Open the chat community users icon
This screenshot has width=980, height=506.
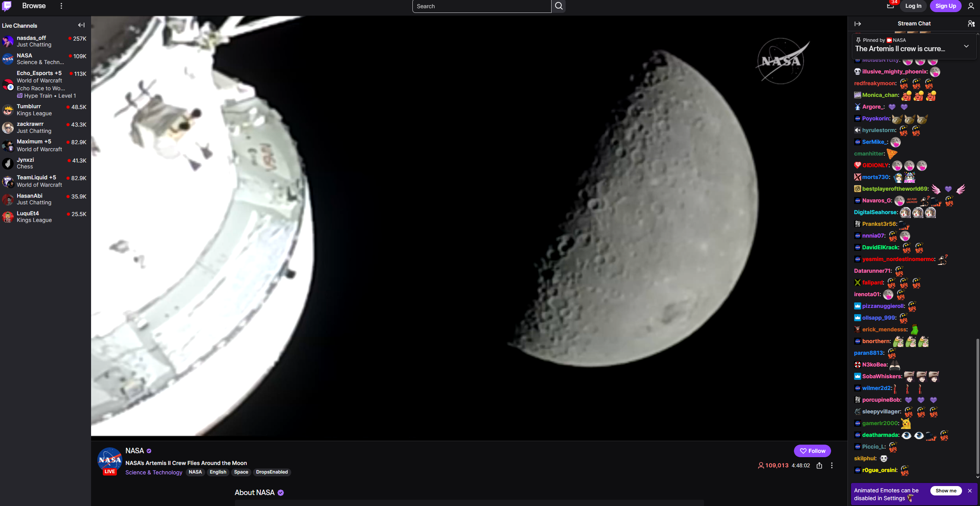(971, 24)
